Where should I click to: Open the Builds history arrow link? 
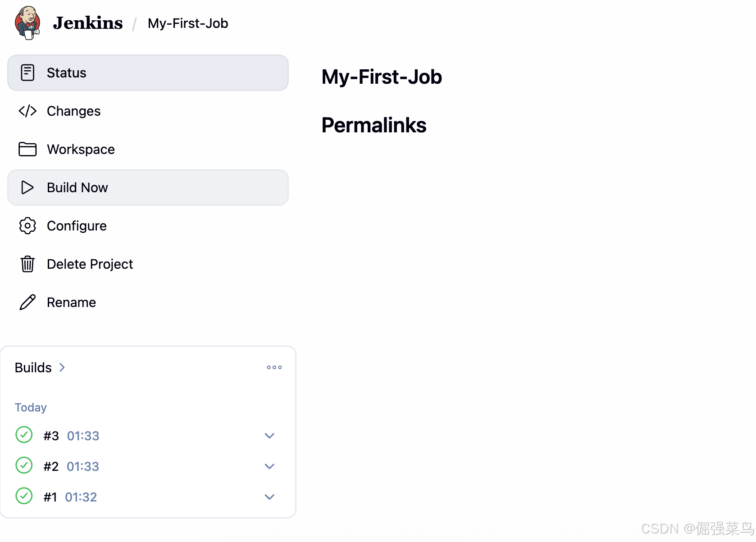[x=62, y=367]
